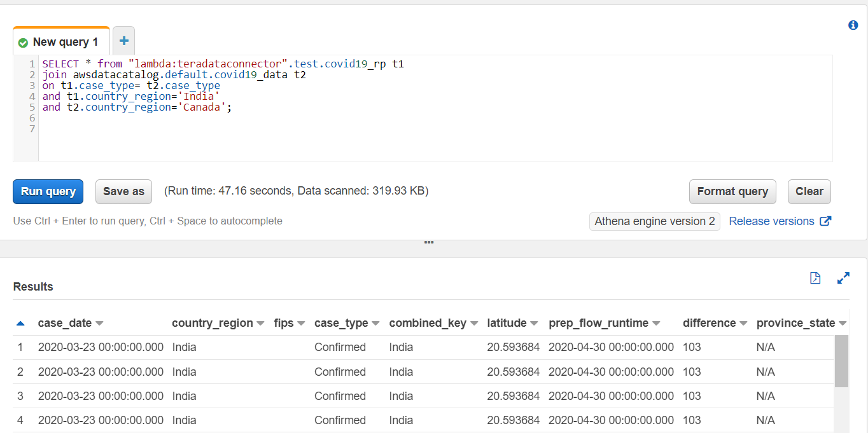
Task: Download results file icon
Action: [x=815, y=278]
